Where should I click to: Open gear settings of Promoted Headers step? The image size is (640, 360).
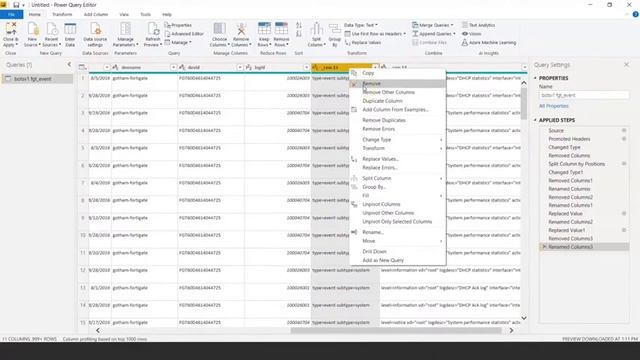coord(624,139)
